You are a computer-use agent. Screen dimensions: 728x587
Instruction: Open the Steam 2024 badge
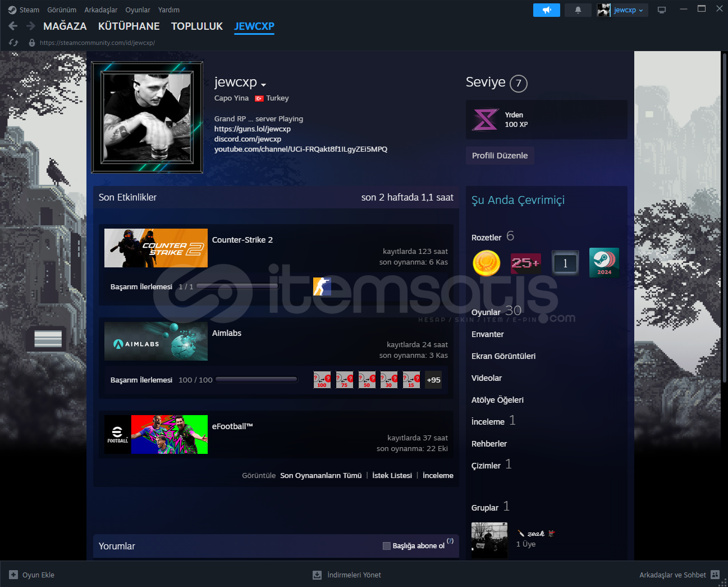[604, 263]
